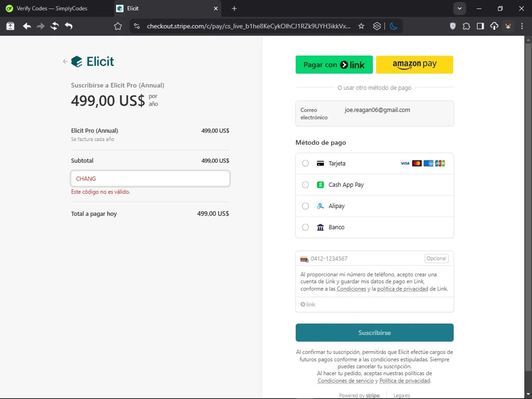
Task: Click the Visa card logo
Action: tap(405, 164)
